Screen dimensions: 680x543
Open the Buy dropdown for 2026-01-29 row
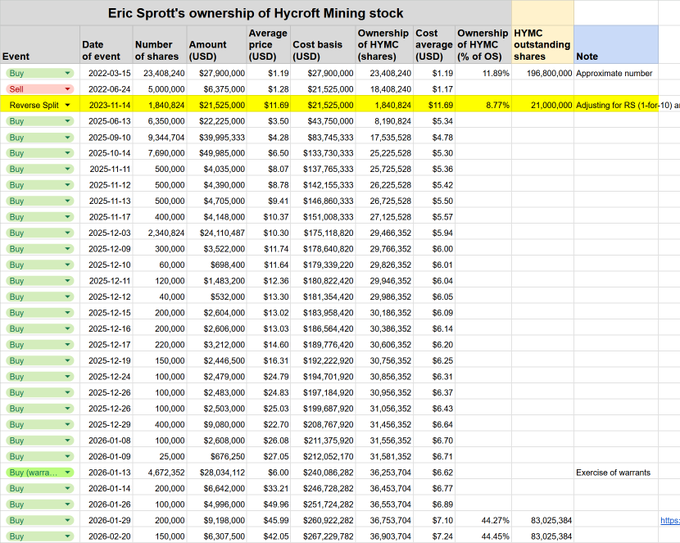pyautogui.click(x=40, y=520)
